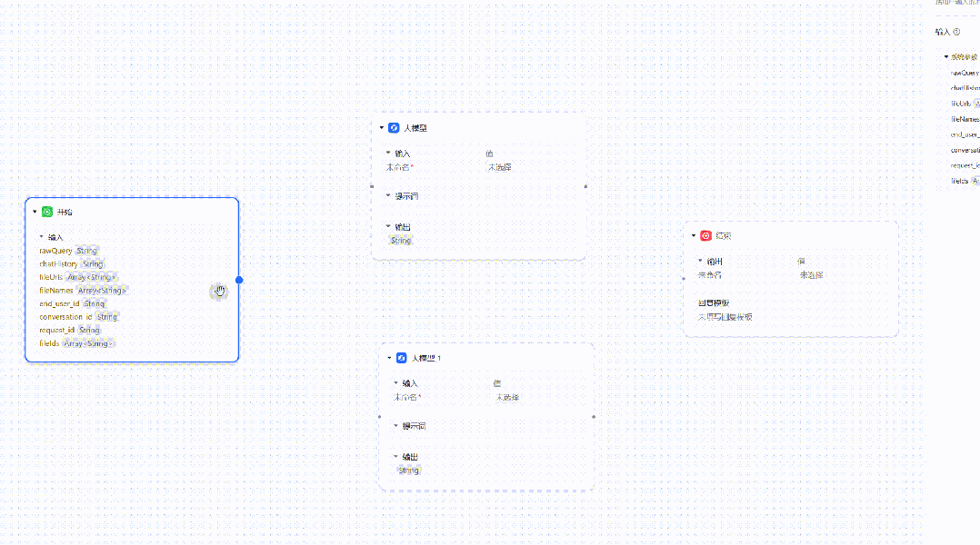Click the left input port of 结束 node
Viewport: 980px width, 545px height.
tap(684, 279)
